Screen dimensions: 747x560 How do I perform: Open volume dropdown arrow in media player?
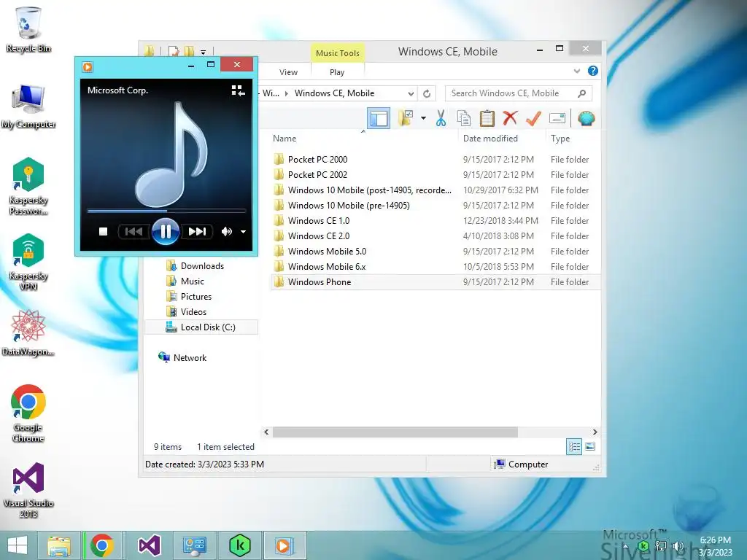[243, 232]
